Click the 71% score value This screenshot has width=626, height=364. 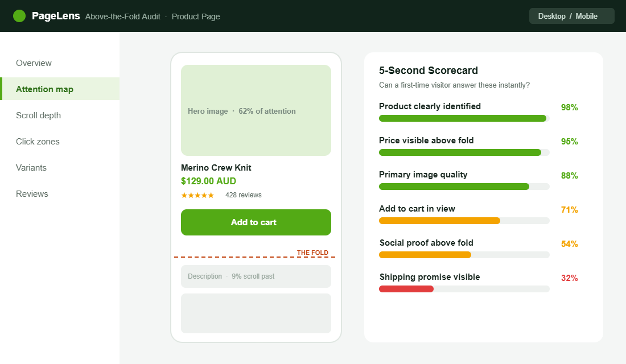(569, 209)
